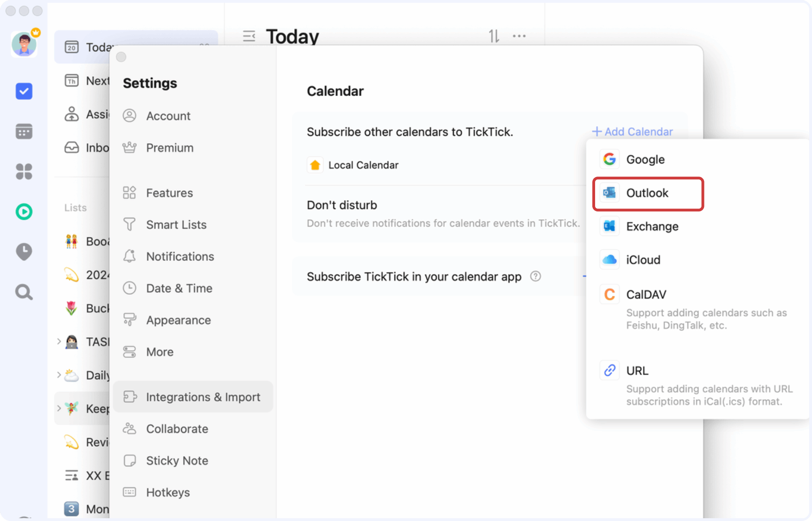
Task: Expand the Daily folder chevron
Action: click(x=59, y=375)
